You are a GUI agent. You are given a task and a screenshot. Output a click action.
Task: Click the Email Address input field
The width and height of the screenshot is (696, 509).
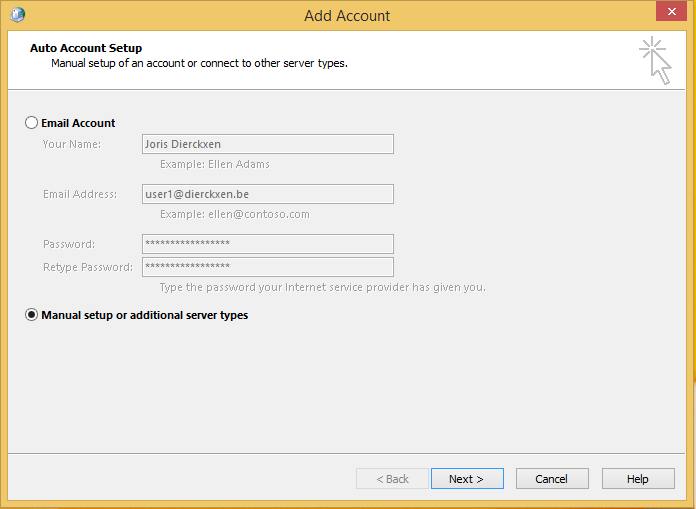[267, 194]
